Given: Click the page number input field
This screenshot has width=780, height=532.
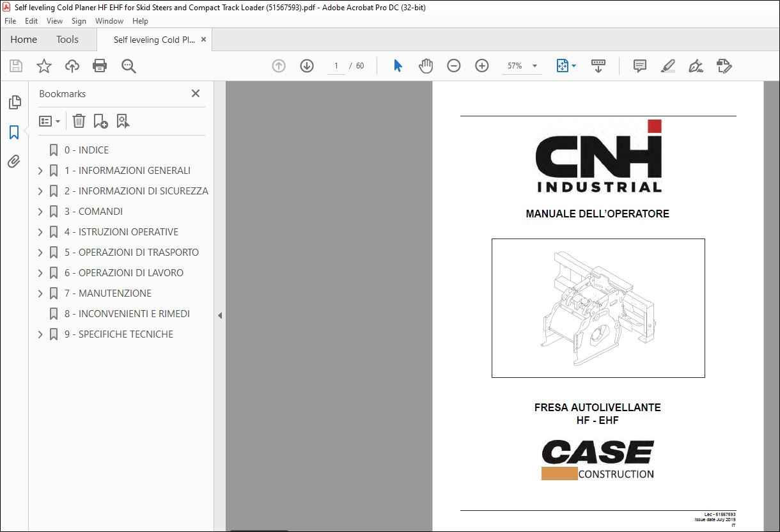Looking at the screenshot, I should click(336, 66).
